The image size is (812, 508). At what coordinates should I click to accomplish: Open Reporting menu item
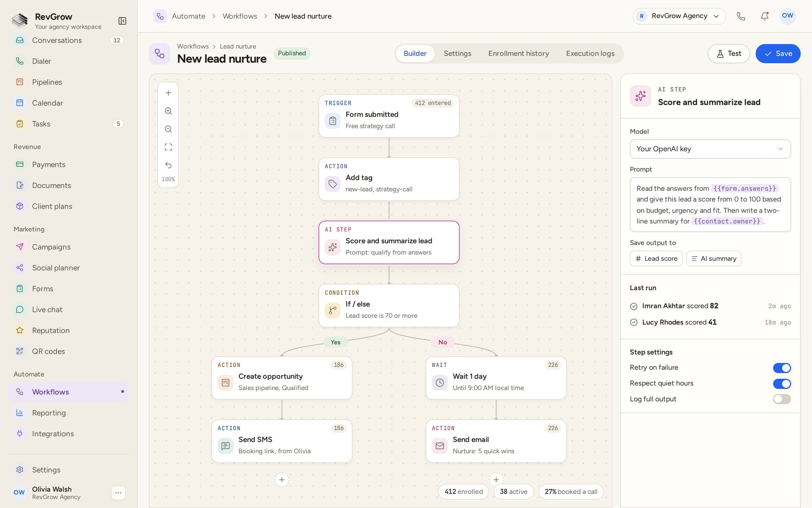(69, 413)
